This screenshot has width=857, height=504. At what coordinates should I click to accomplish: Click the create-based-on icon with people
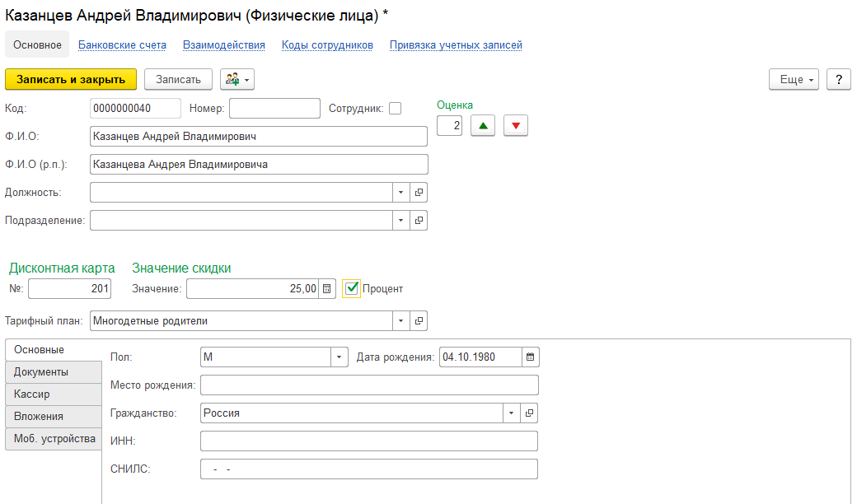(x=236, y=79)
